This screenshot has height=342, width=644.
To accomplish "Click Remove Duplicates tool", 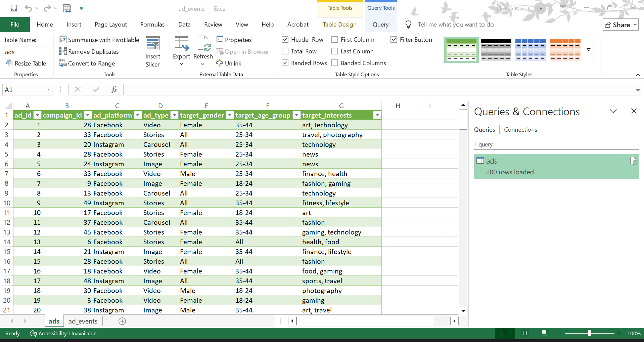I will tap(89, 51).
